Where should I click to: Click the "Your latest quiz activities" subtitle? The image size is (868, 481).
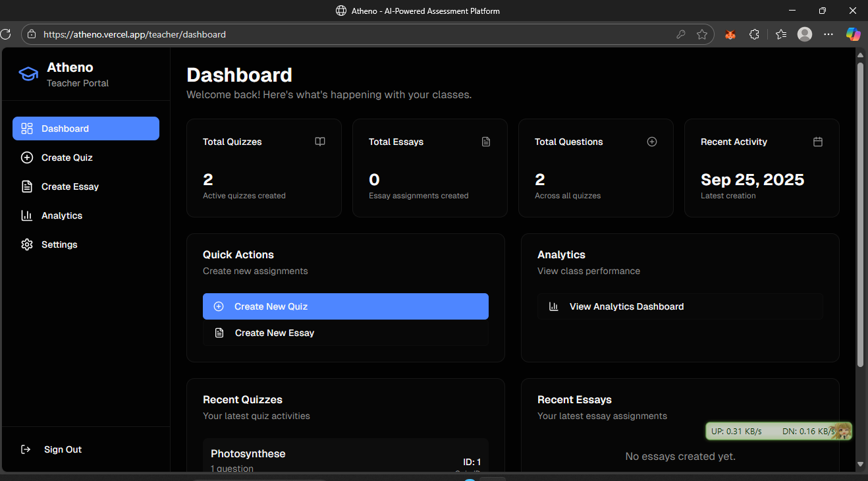click(x=256, y=416)
